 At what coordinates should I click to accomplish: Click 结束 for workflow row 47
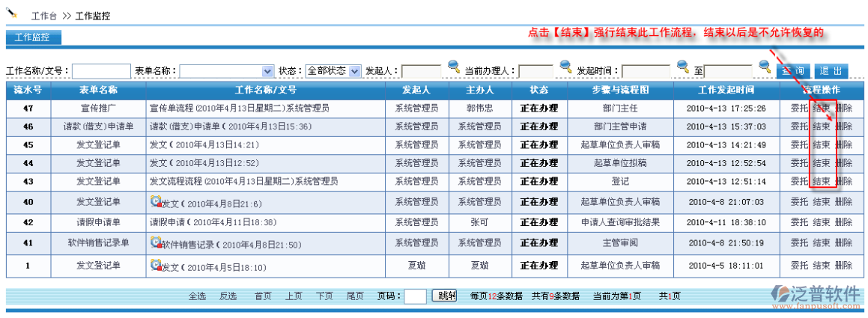pos(822,108)
